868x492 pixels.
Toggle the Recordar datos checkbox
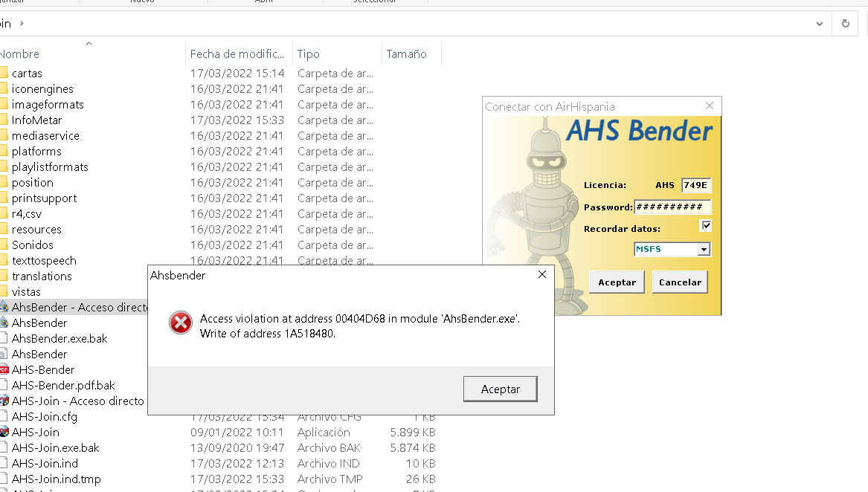[706, 226]
